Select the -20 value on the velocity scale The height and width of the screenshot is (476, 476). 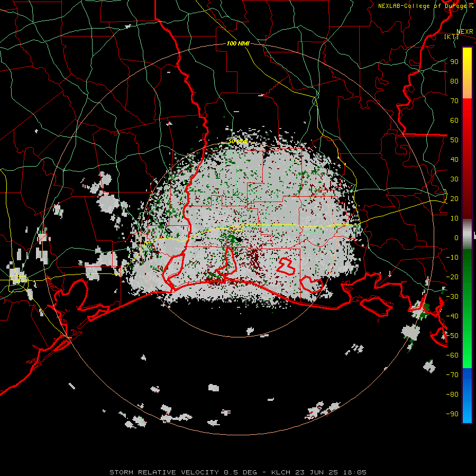tap(452, 277)
